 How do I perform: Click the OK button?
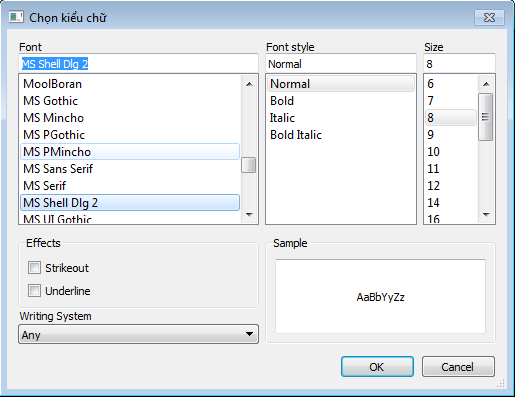coord(377,367)
